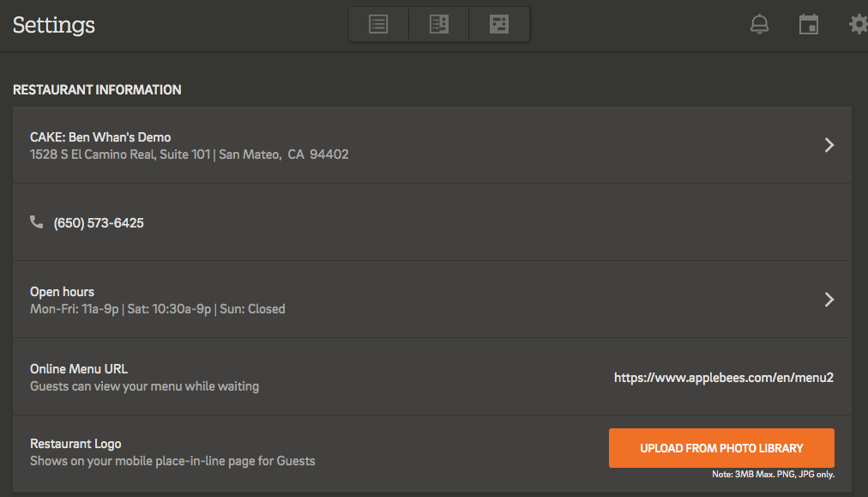Click the Restaurant Information section header
The width and height of the screenshot is (868, 497).
tap(97, 90)
